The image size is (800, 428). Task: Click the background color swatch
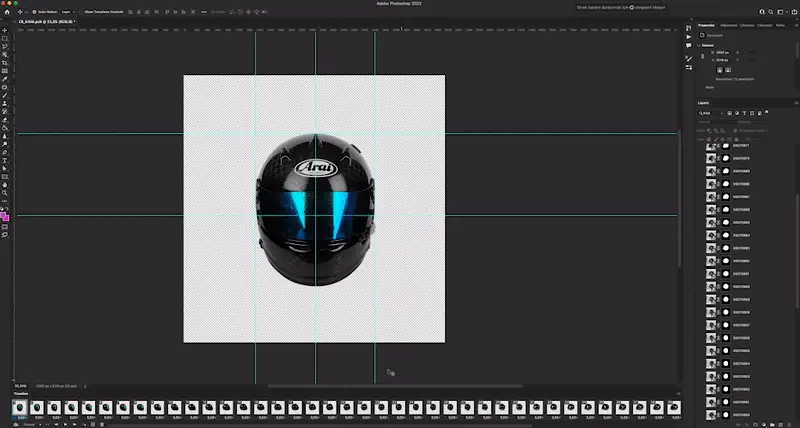point(7,218)
